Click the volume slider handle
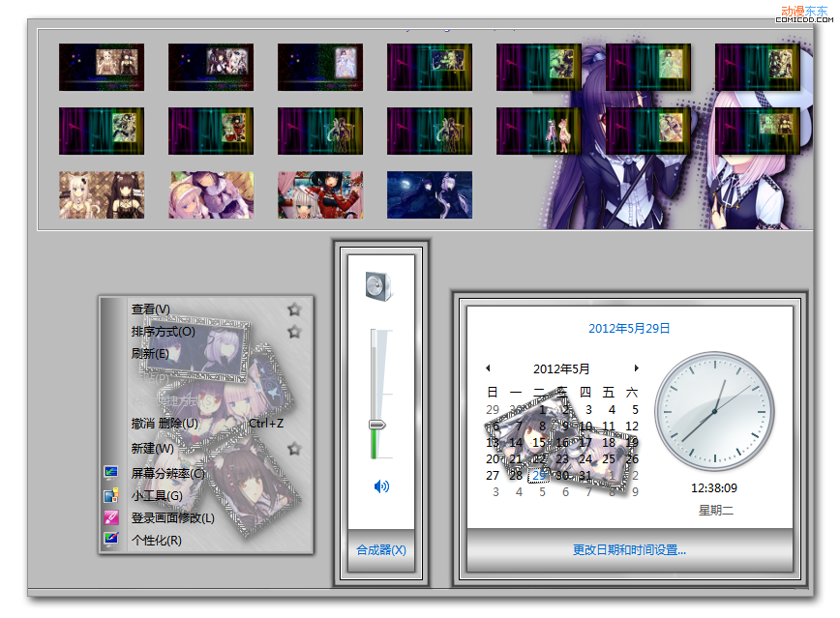This screenshot has height=618, width=840. tap(377, 425)
